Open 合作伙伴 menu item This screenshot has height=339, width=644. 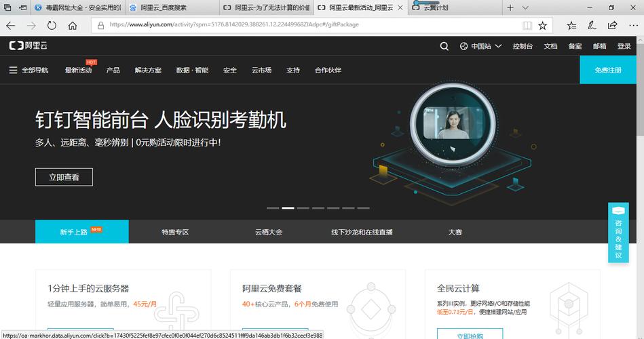point(328,71)
